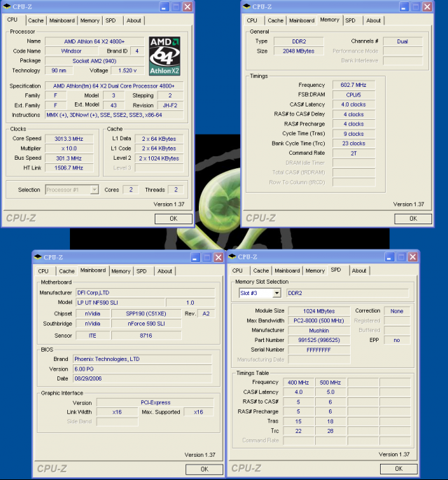Image resolution: width=448 pixels, height=480 pixels.
Task: Minimize the SPD tab window
Action: click(389, 257)
